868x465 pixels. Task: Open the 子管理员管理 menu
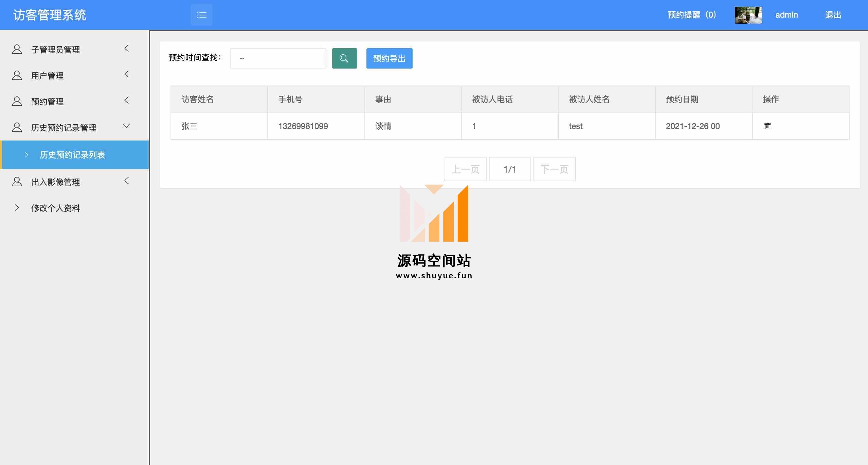pos(74,50)
